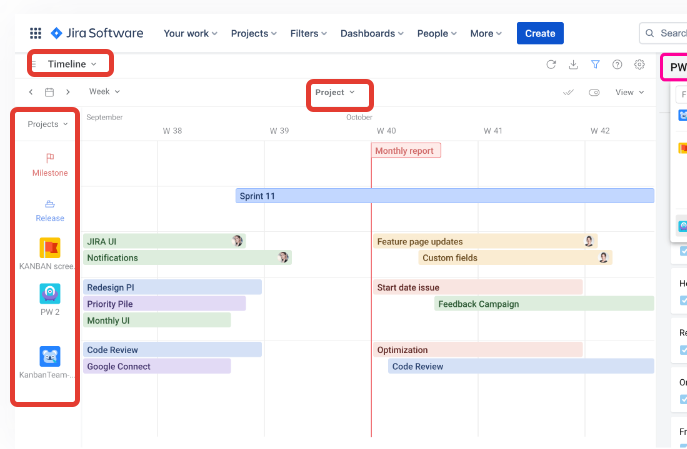Open the Feature page updates task
The height and width of the screenshot is (449, 687).
point(485,241)
